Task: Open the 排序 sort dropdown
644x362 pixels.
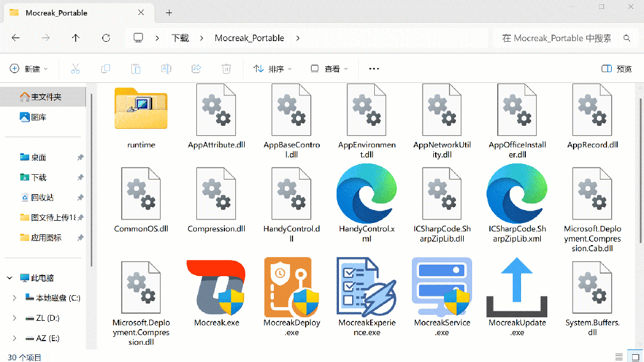Action: click(x=272, y=69)
